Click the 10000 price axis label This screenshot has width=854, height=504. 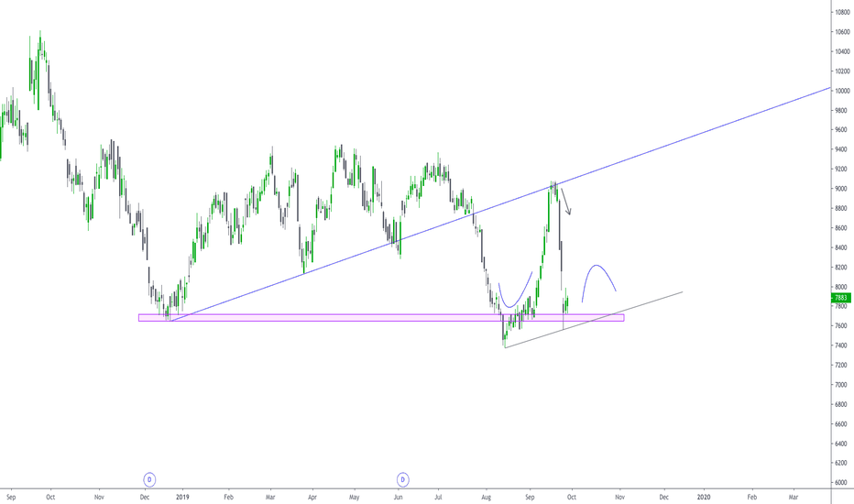[842, 91]
